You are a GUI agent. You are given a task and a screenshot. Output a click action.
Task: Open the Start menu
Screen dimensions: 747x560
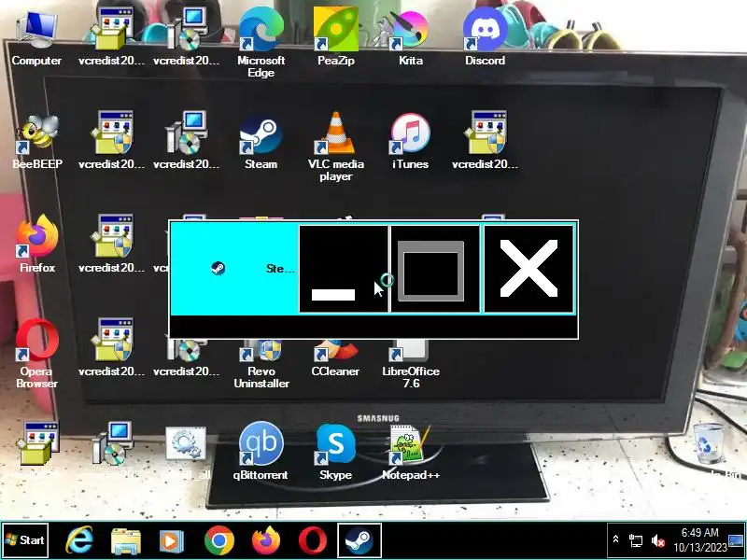click(x=25, y=540)
